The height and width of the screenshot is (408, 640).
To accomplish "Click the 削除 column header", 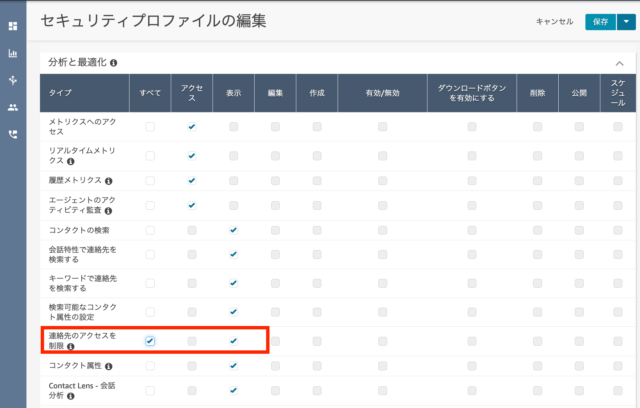I will pyautogui.click(x=538, y=93).
